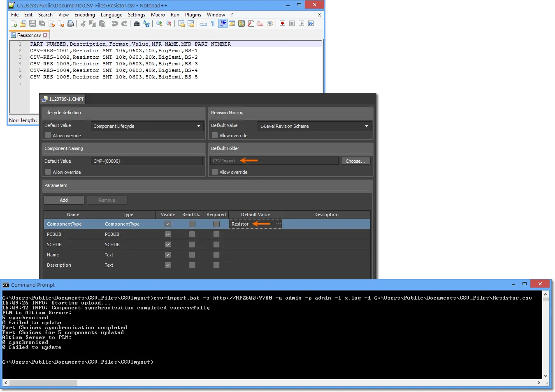Enable Allow override under Revision Naming

(x=215, y=135)
